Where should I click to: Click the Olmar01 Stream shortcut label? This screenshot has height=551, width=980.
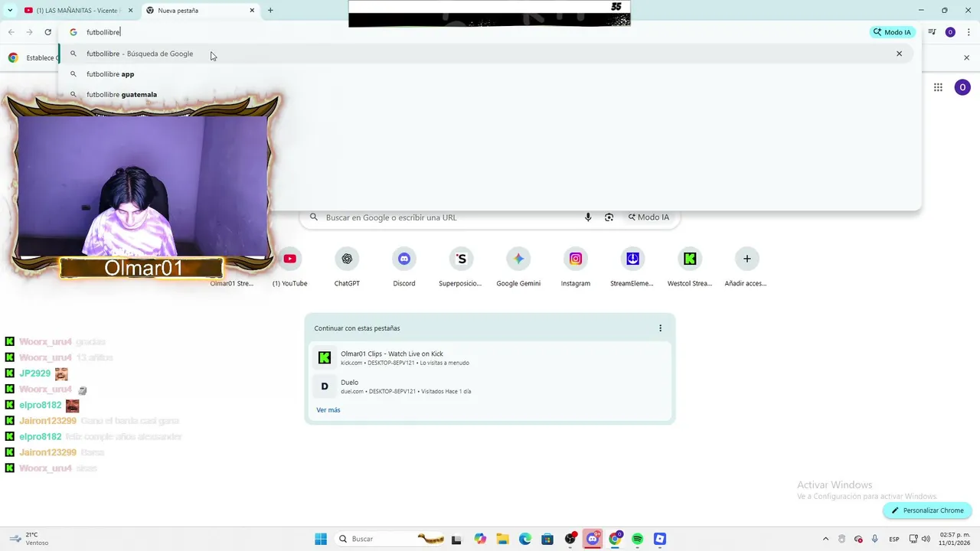tap(232, 283)
